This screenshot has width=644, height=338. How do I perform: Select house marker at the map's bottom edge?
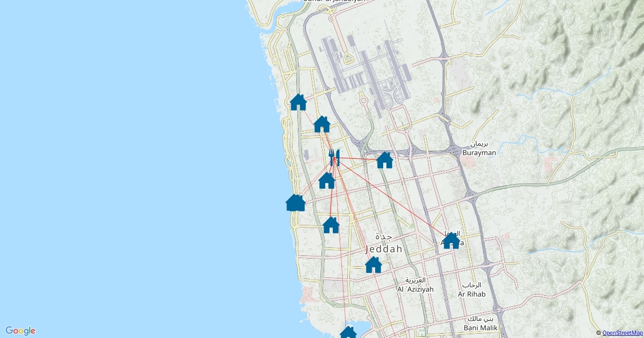tap(348, 333)
